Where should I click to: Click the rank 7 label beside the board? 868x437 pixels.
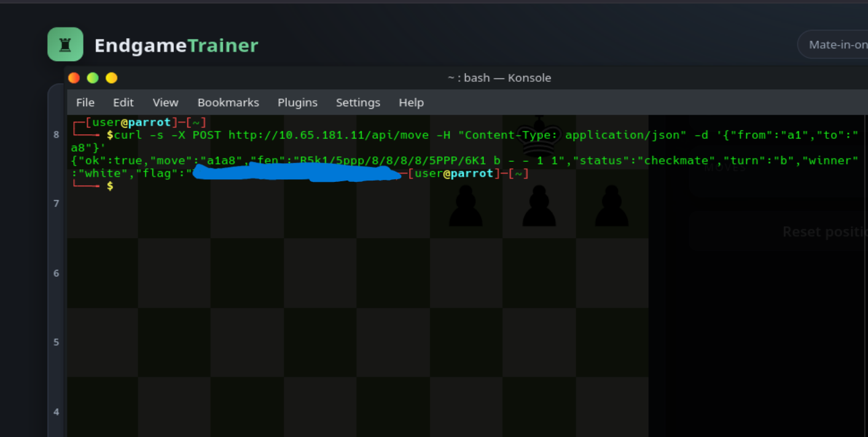point(56,203)
